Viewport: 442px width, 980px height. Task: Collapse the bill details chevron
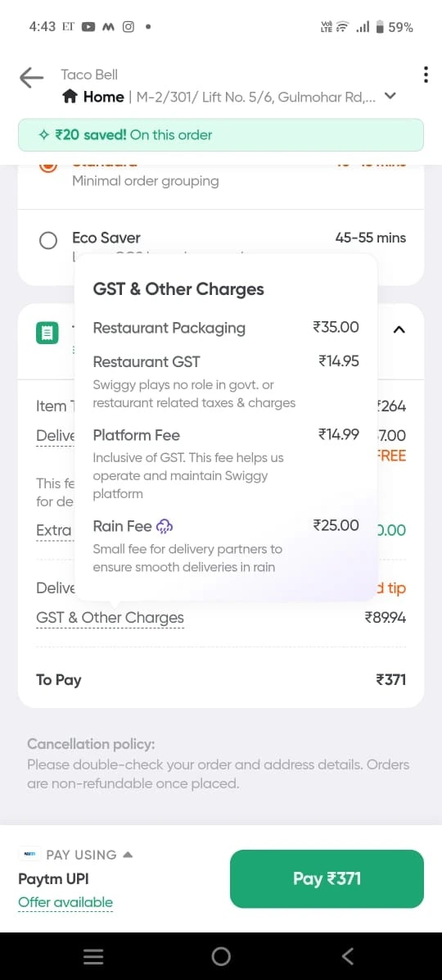[399, 329]
